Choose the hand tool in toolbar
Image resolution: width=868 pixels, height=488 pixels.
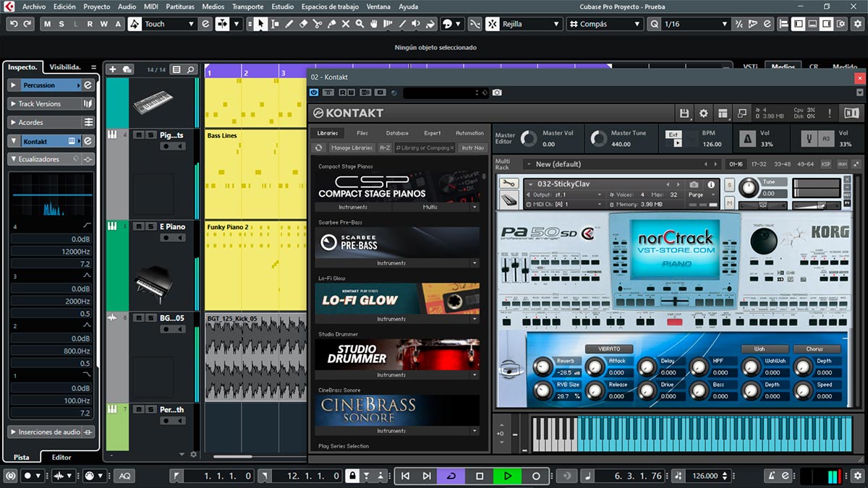click(x=374, y=24)
